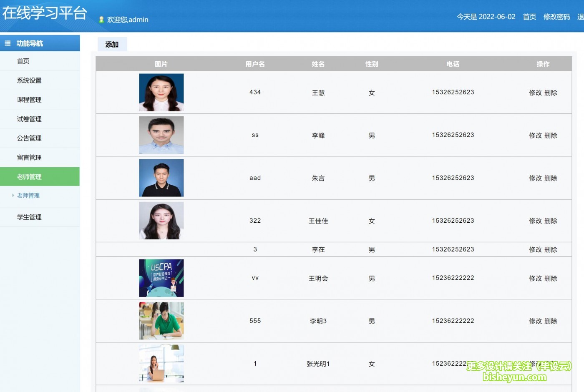Click the 电话 column header
This screenshot has height=392, width=584.
click(453, 64)
